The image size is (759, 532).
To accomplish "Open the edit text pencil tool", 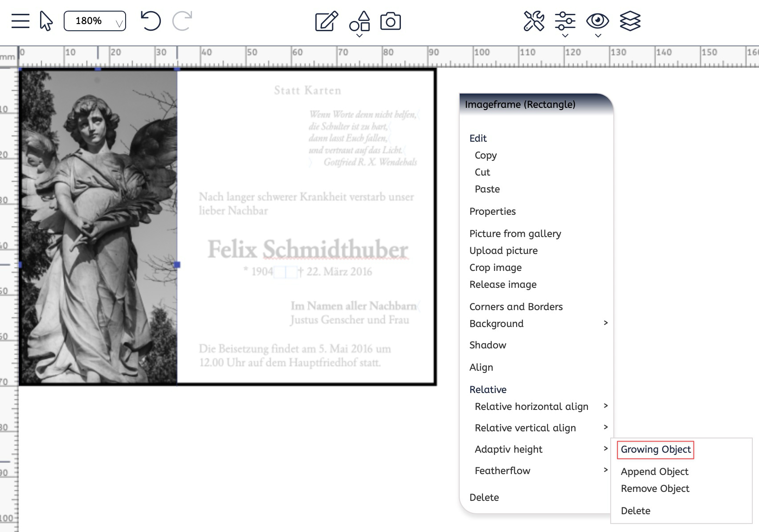I will [x=326, y=21].
